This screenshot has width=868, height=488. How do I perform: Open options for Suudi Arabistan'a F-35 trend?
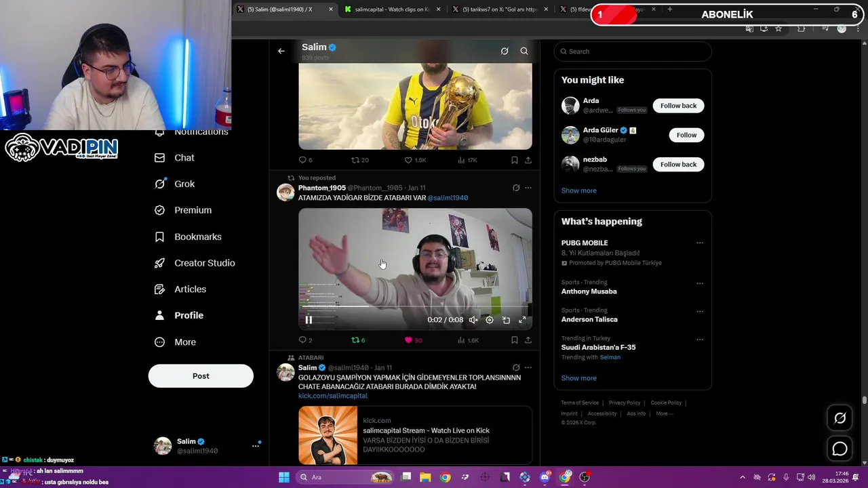700,339
